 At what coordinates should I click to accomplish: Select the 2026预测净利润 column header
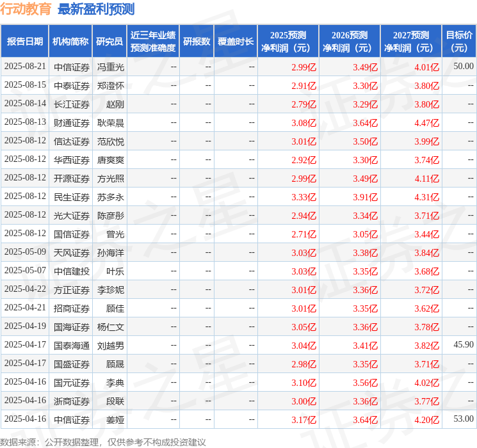click(350, 42)
